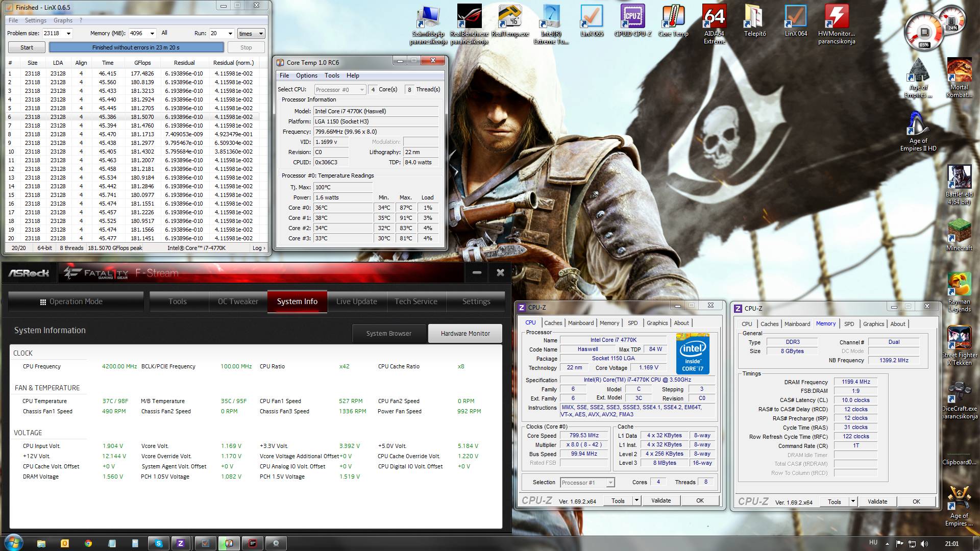Viewport: 980px width, 551px height.
Task: Click the Hardware Monitor button in F-Stream
Action: point(465,334)
